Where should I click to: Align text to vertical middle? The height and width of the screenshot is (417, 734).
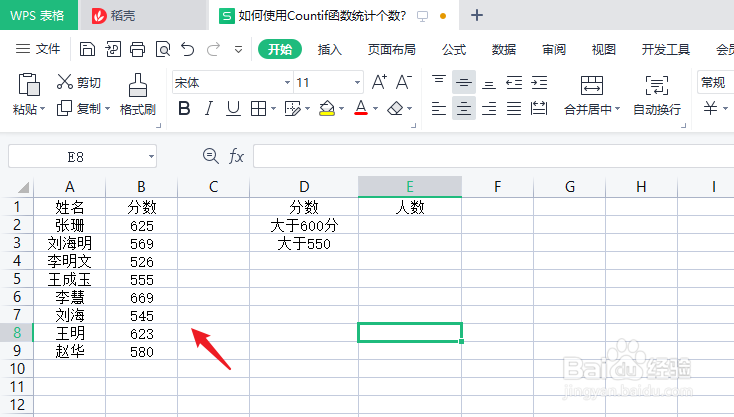click(464, 82)
